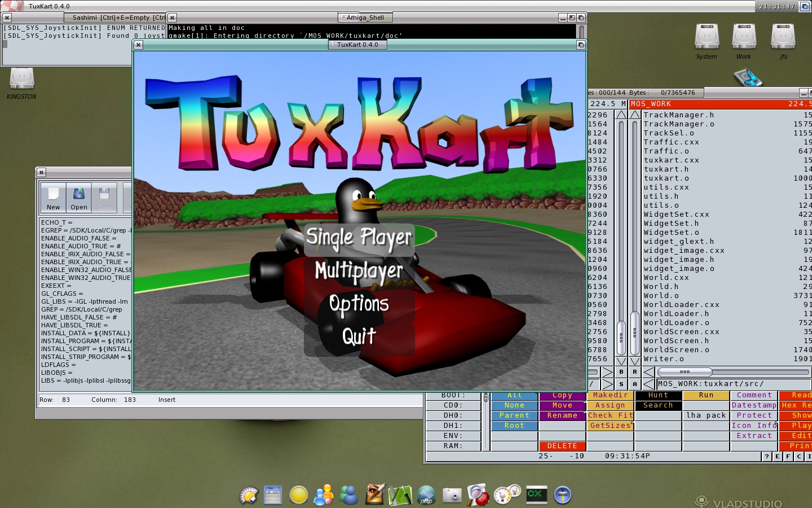Click the GL_LIBS line in the editor
Image resolution: width=812 pixels, height=508 pixels.
85,301
